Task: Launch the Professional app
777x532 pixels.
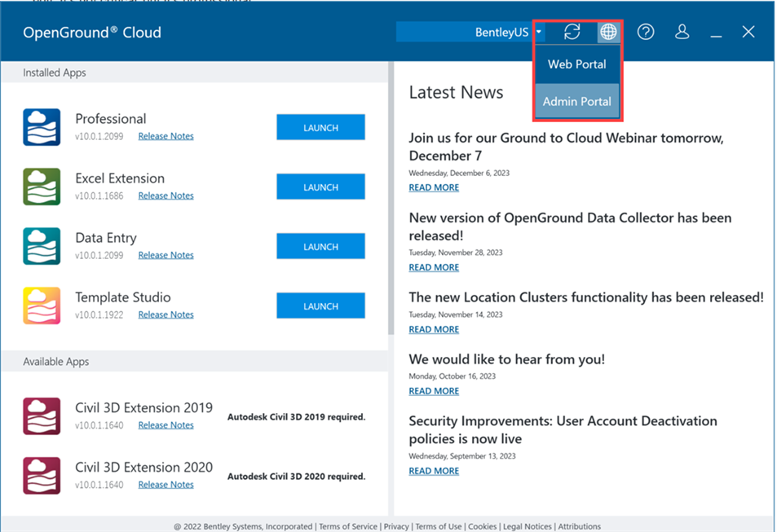Action: (320, 127)
